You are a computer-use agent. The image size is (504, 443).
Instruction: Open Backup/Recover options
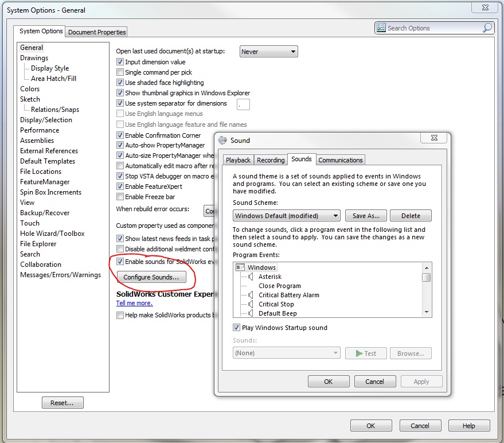tap(45, 213)
